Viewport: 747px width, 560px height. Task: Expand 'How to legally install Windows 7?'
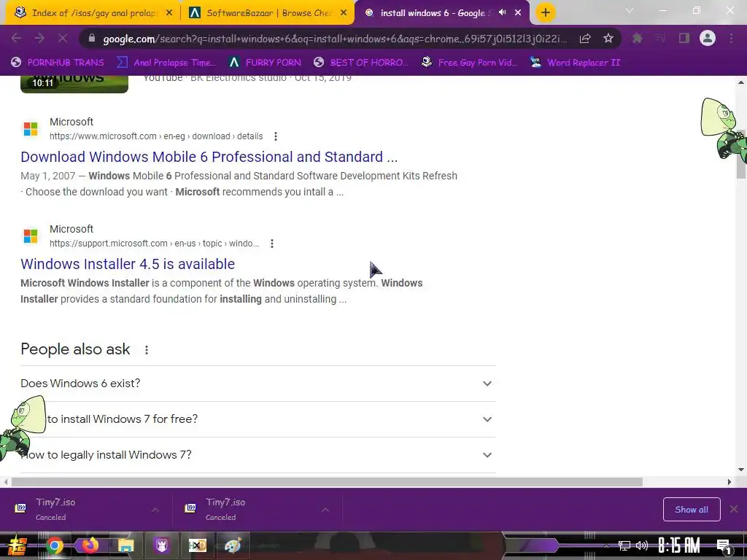258,455
